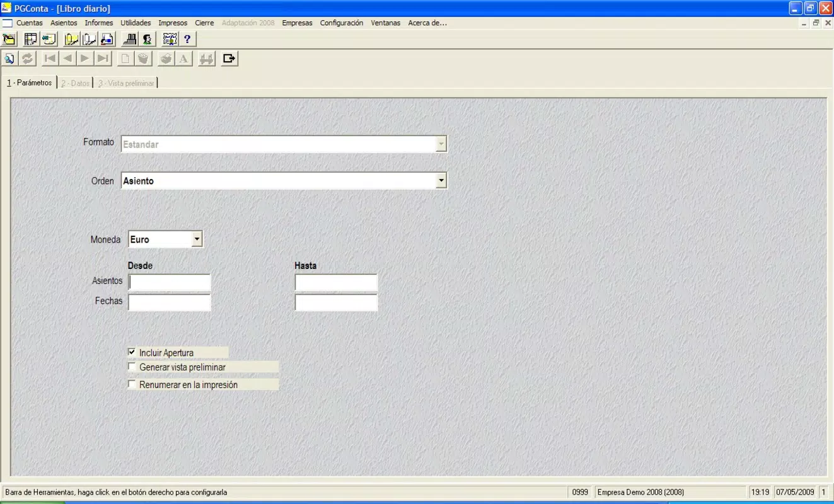The width and height of the screenshot is (834, 504).
Task: Click the 0999 status bar code
Action: (x=580, y=492)
